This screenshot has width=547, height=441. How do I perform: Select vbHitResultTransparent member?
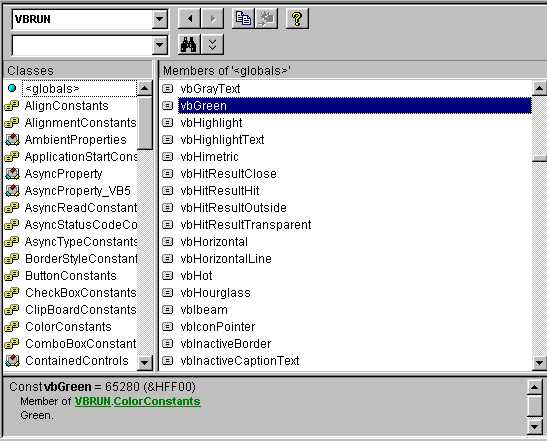(x=246, y=225)
